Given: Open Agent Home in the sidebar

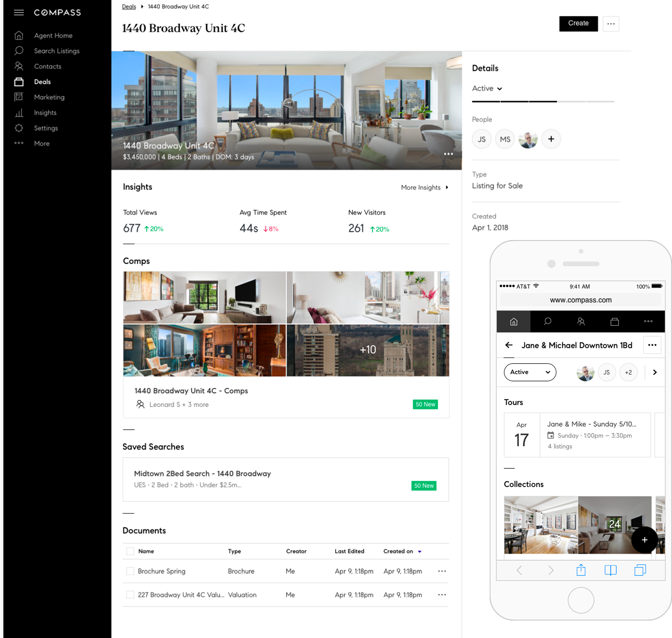Looking at the screenshot, I should tap(53, 35).
